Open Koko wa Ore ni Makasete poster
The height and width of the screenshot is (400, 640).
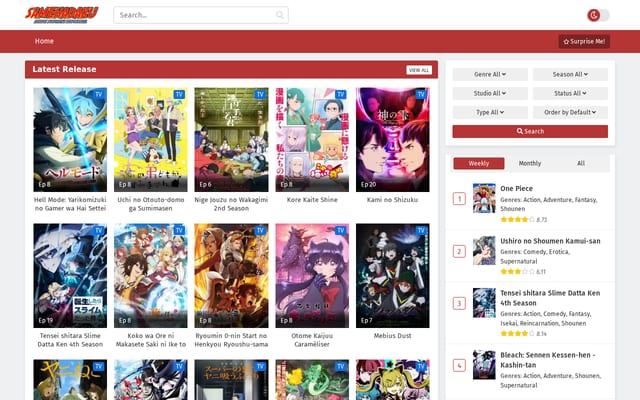click(151, 276)
